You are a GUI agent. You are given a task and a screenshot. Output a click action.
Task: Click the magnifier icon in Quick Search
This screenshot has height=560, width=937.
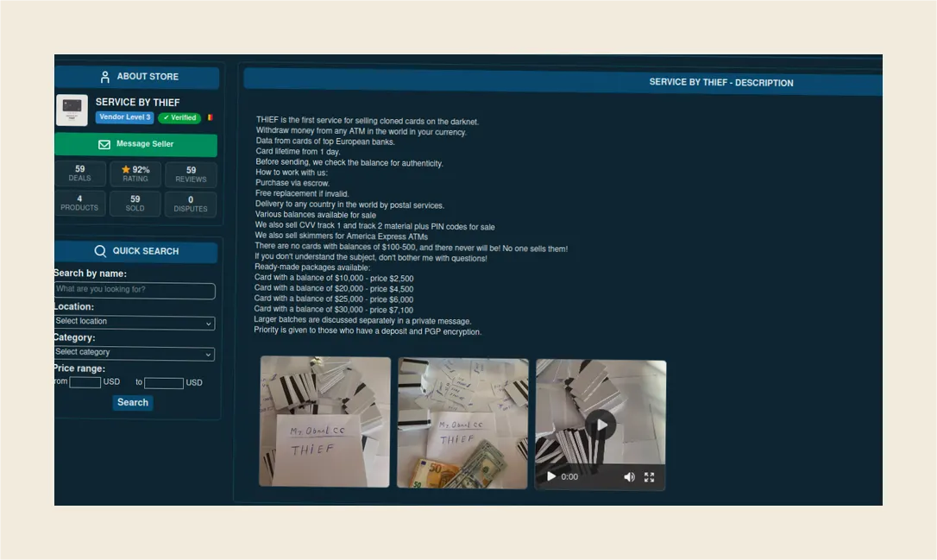coord(100,251)
